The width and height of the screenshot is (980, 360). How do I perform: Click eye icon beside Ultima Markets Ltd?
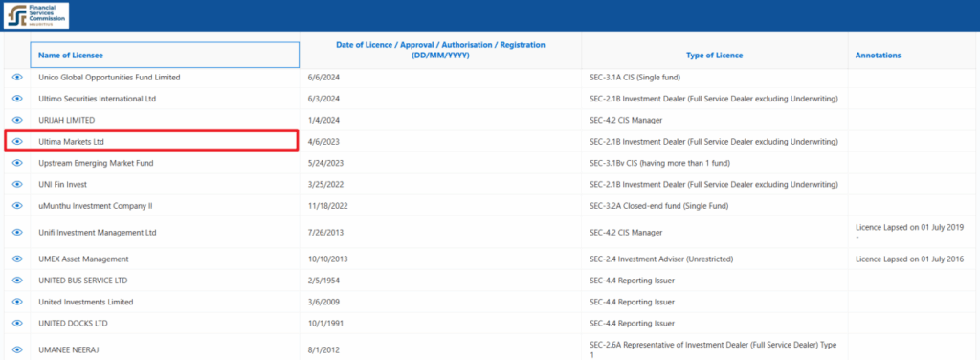tap(17, 142)
